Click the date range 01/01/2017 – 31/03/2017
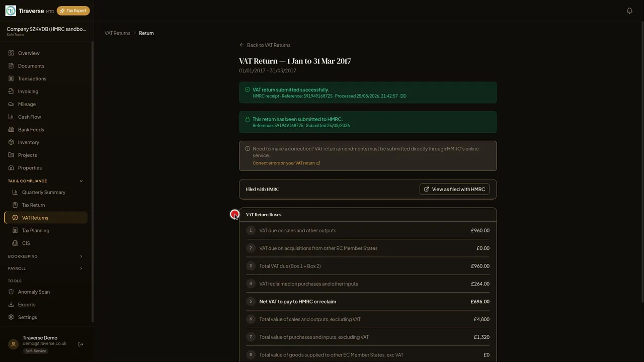Screen dimensions: 644x362 [x=268, y=71]
